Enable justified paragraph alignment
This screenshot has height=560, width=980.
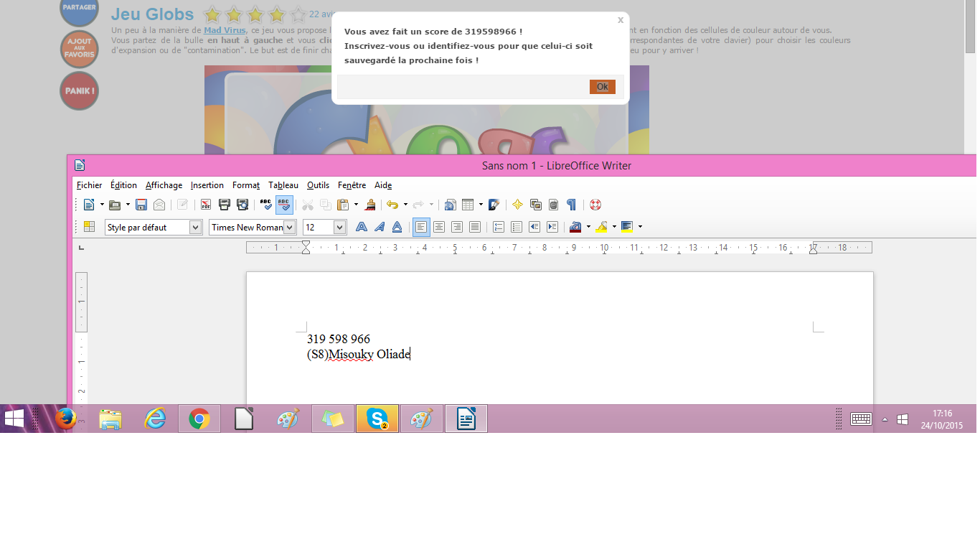tap(474, 227)
